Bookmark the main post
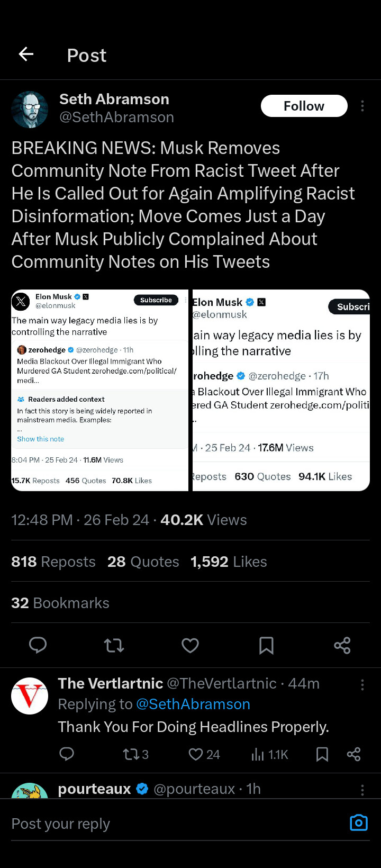The image size is (381, 868). [266, 645]
